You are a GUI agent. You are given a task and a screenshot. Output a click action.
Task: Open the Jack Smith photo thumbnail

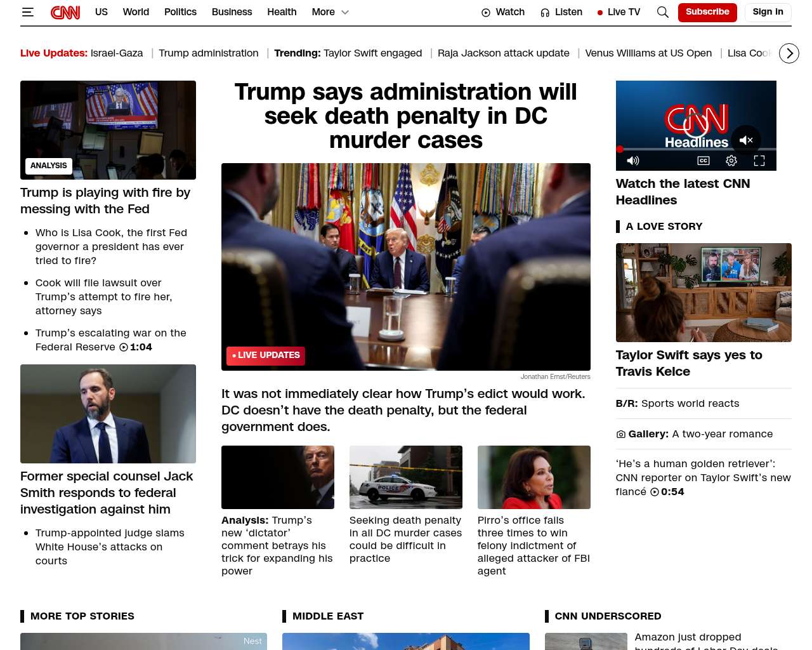pos(108,414)
